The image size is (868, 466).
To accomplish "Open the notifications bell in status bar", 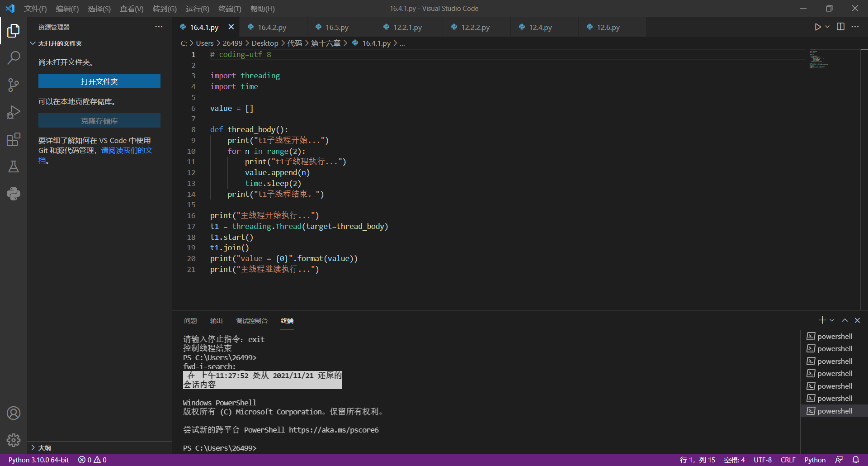I will pyautogui.click(x=856, y=460).
